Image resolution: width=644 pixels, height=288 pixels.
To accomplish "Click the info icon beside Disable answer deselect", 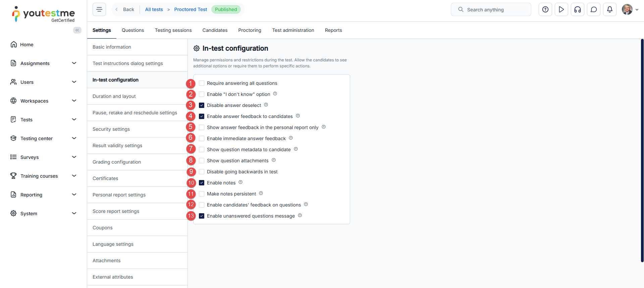I will click(x=266, y=105).
